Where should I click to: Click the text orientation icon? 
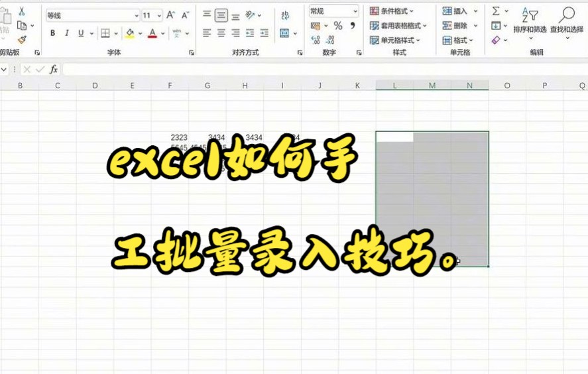point(250,15)
